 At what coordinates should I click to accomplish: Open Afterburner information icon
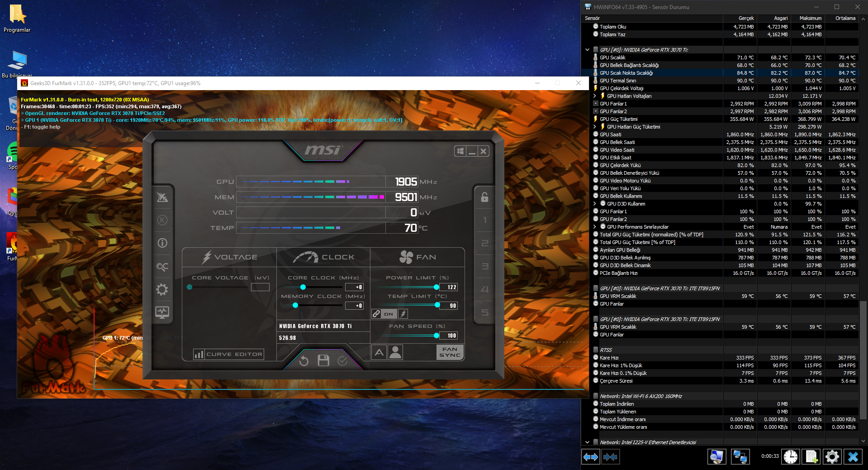(162, 243)
